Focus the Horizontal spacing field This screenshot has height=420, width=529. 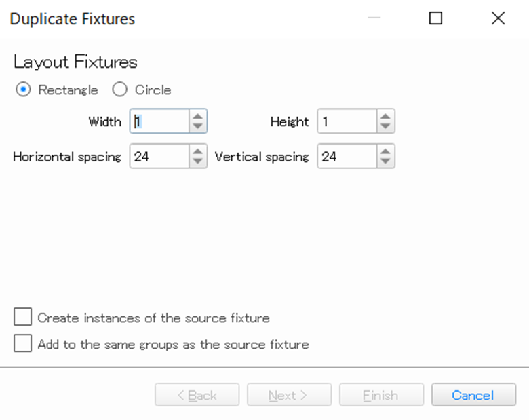click(160, 157)
